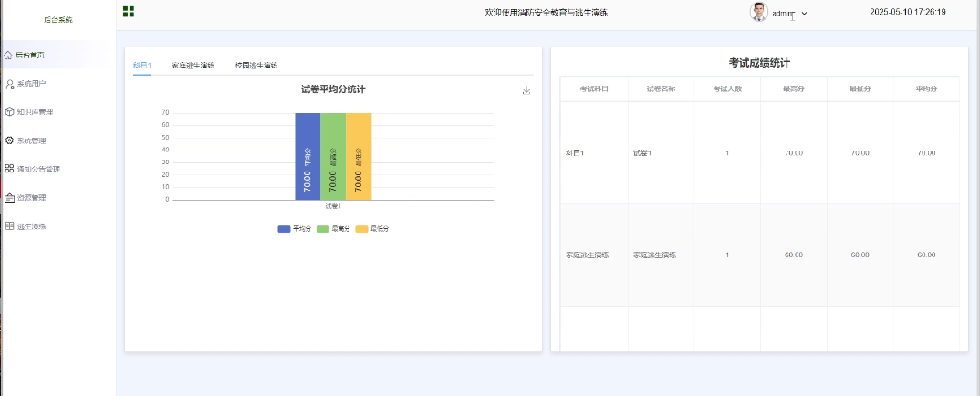Click 最高分 value 70.00 in 科目1 row

pos(794,153)
